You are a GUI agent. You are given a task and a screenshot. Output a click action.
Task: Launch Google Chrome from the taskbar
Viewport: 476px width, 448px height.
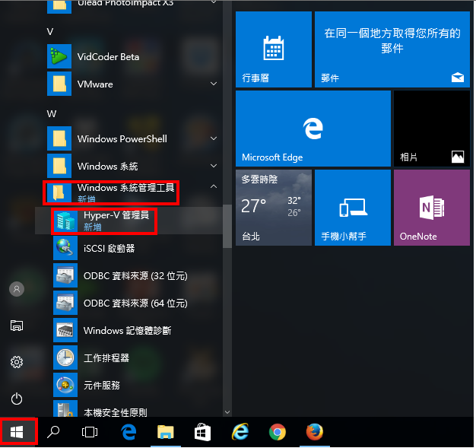point(278,432)
